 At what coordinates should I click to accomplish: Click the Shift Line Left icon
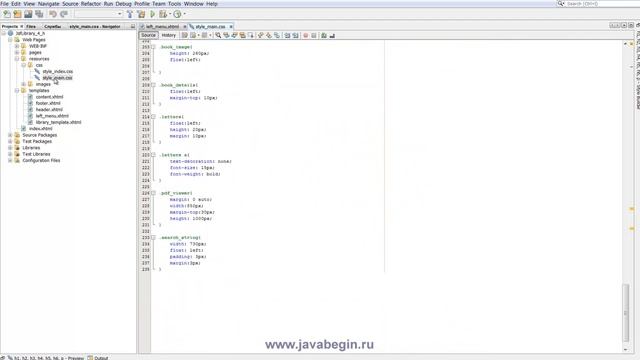click(287, 36)
